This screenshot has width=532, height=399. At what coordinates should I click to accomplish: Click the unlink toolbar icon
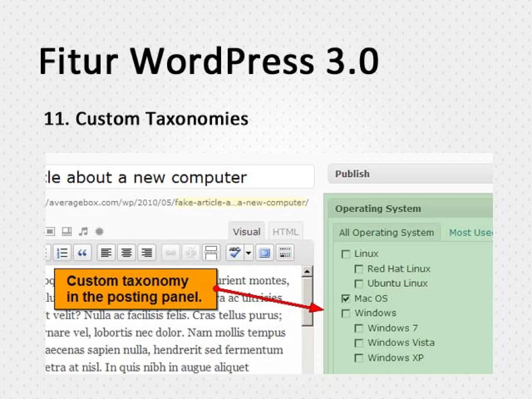point(191,252)
